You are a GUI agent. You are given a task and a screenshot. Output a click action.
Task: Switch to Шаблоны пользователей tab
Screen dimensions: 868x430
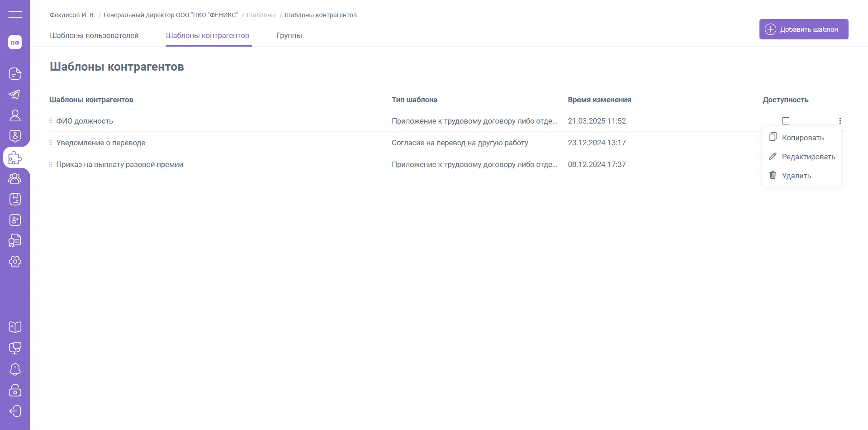94,35
